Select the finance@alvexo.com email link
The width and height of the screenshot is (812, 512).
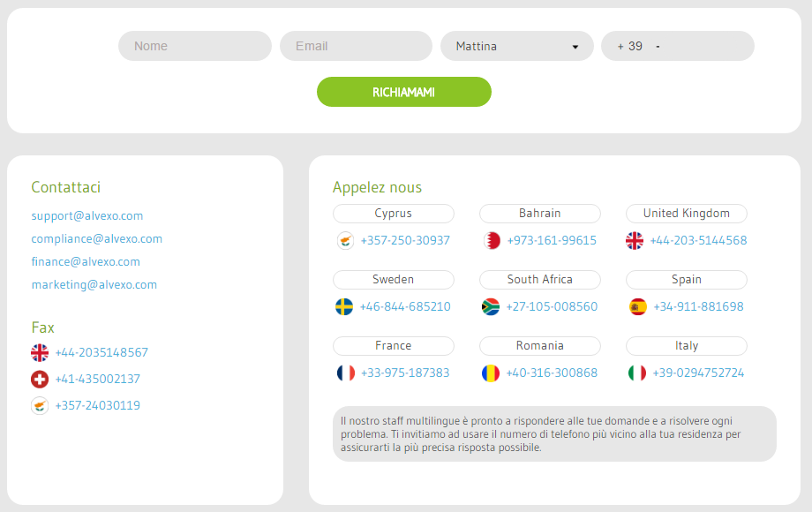(86, 262)
